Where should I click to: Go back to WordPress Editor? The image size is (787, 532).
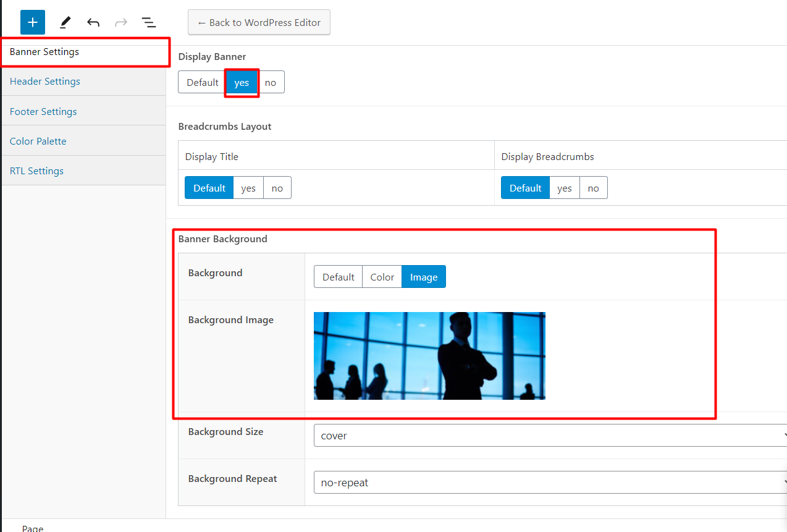coord(259,22)
